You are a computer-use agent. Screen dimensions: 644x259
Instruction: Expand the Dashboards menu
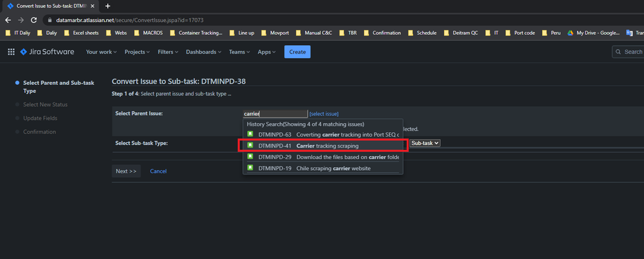tap(203, 52)
